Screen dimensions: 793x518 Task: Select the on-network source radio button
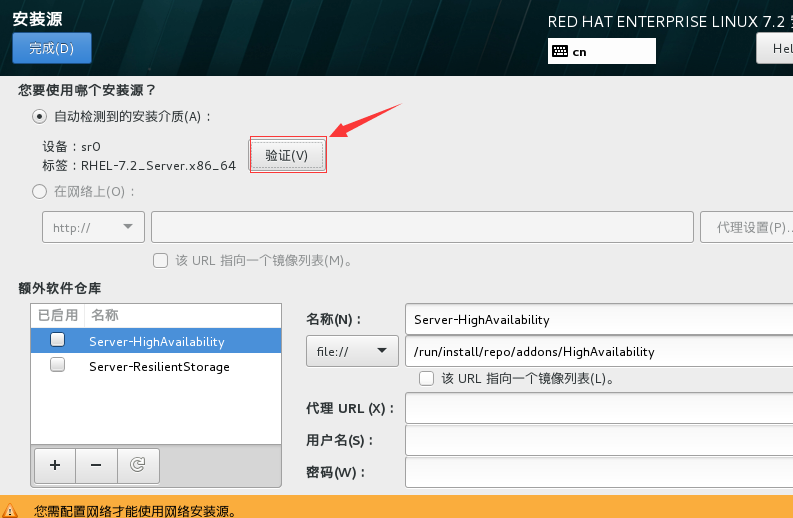(x=39, y=192)
